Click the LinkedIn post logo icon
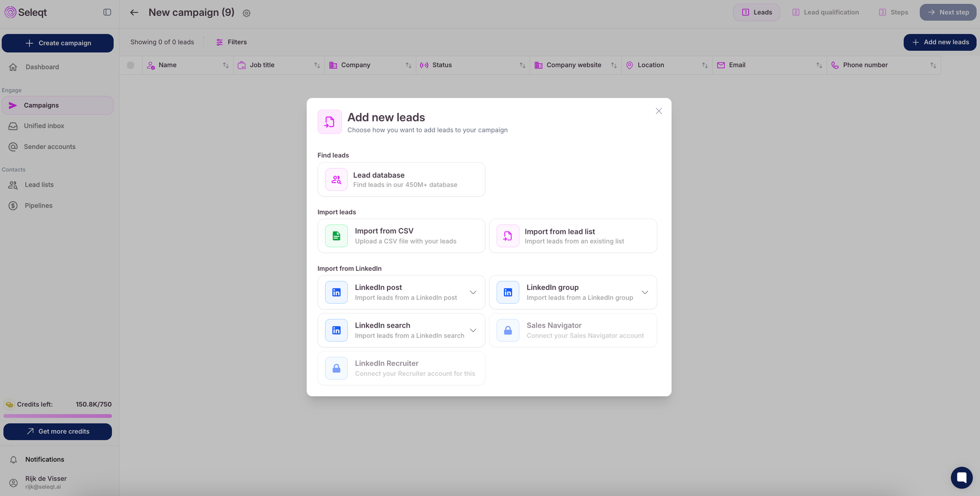This screenshot has height=496, width=980. (336, 292)
